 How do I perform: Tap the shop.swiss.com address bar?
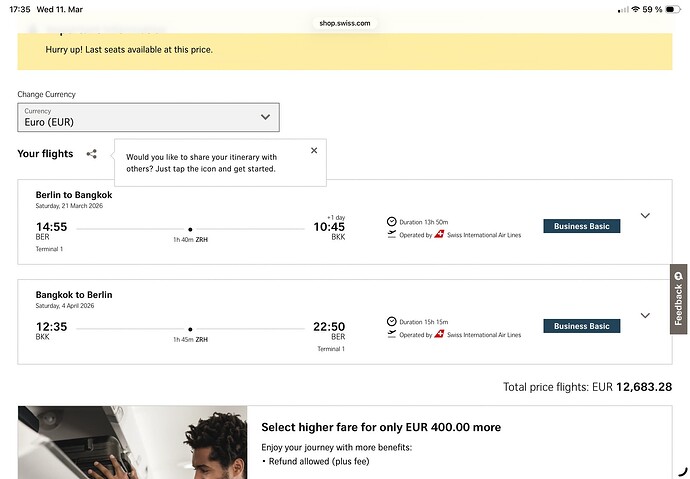[345, 22]
